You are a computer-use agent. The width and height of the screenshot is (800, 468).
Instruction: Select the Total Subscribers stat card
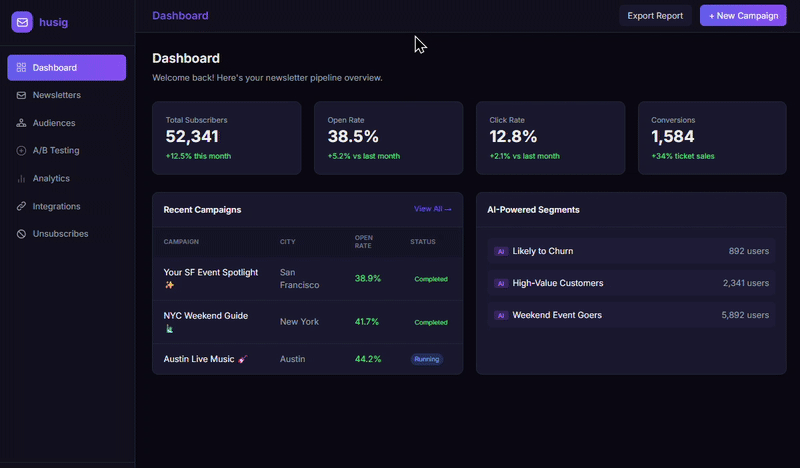point(226,138)
